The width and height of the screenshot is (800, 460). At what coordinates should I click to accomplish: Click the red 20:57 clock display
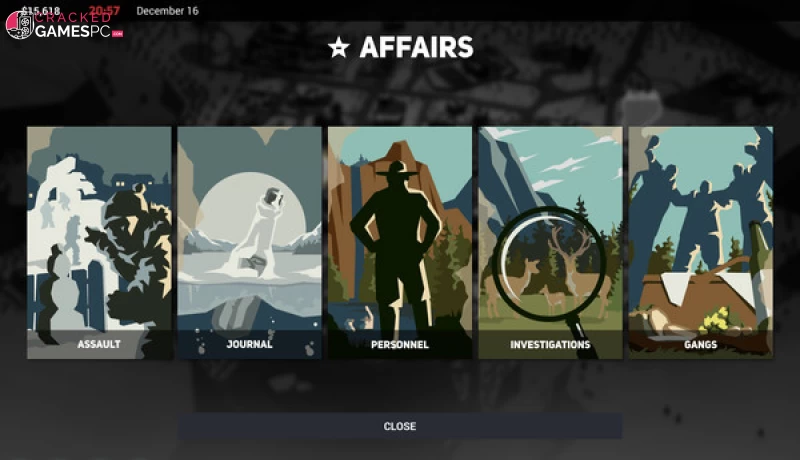pos(104,10)
